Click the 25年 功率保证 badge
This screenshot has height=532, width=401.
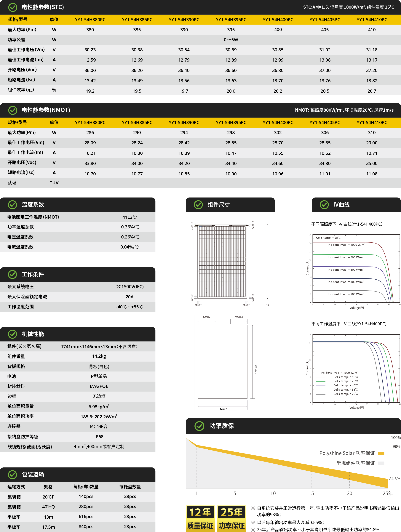coord(232,518)
